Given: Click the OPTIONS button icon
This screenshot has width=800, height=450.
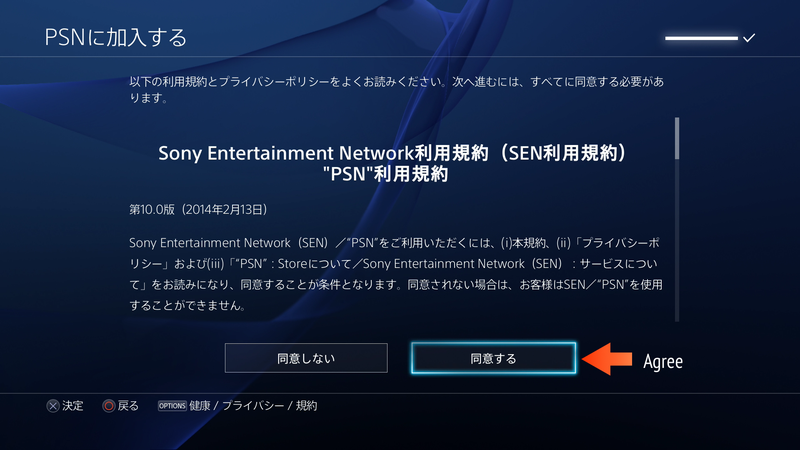Looking at the screenshot, I should click(x=172, y=406).
